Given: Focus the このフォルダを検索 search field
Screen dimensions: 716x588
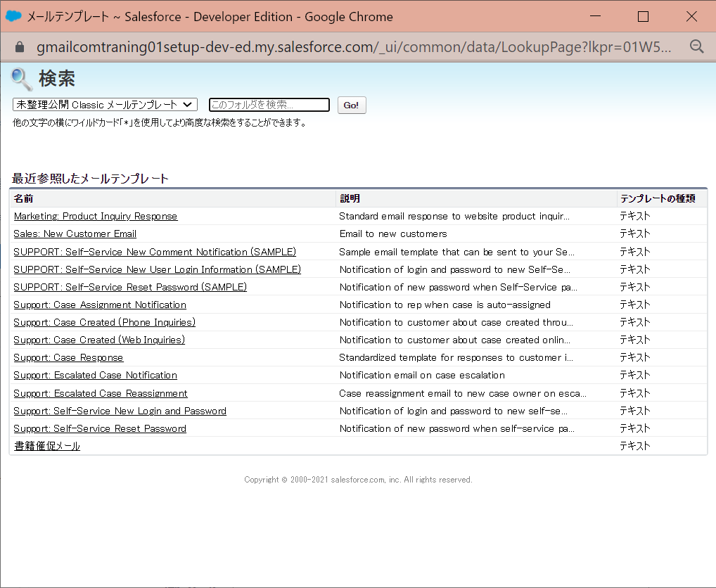Looking at the screenshot, I should click(269, 105).
